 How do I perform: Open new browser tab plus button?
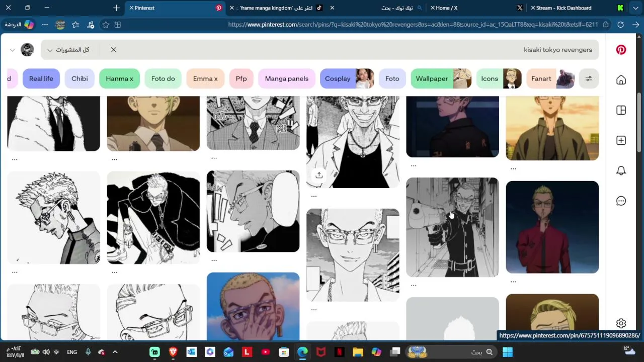[117, 8]
